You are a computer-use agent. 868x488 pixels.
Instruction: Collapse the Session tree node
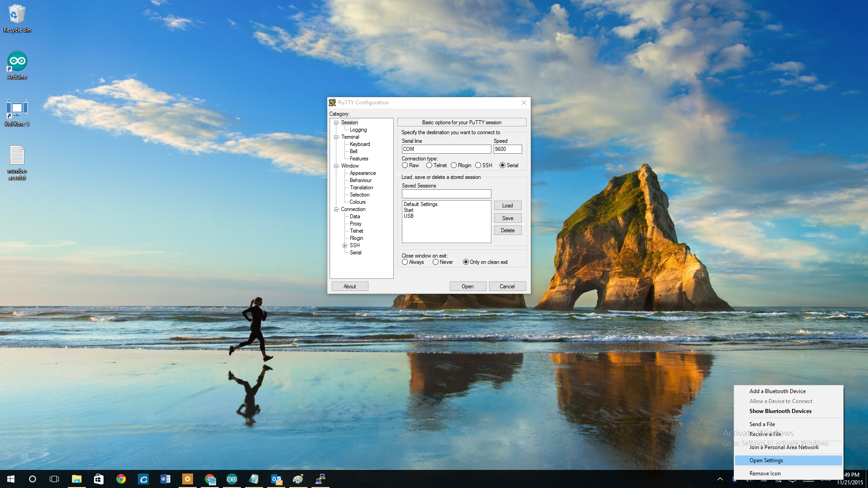pos(336,122)
